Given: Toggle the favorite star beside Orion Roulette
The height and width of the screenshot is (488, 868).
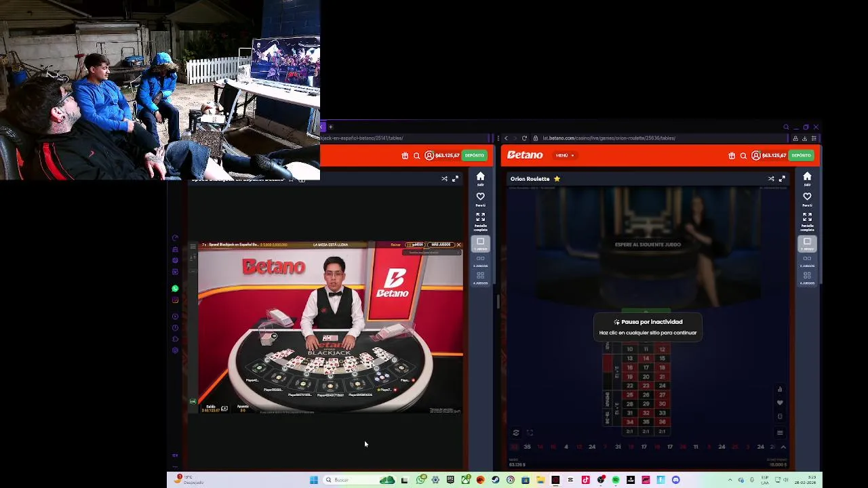Looking at the screenshot, I should [557, 179].
